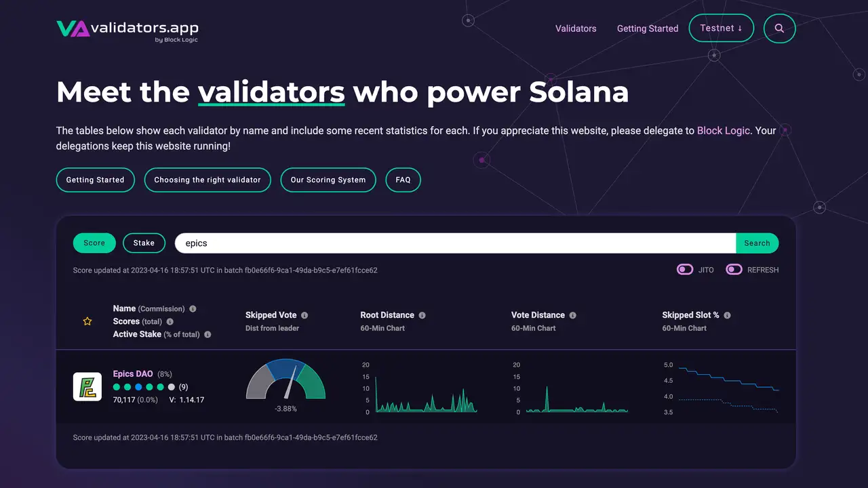Click the star icon in the table header
Viewport: 868px width, 488px height.
tap(87, 321)
